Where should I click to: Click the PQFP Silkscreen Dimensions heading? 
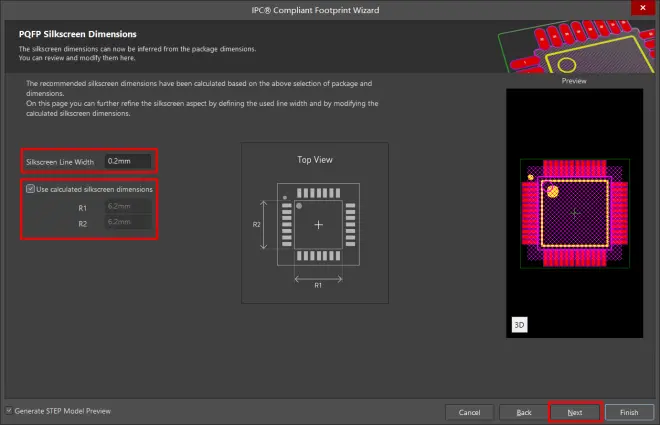click(x=77, y=34)
